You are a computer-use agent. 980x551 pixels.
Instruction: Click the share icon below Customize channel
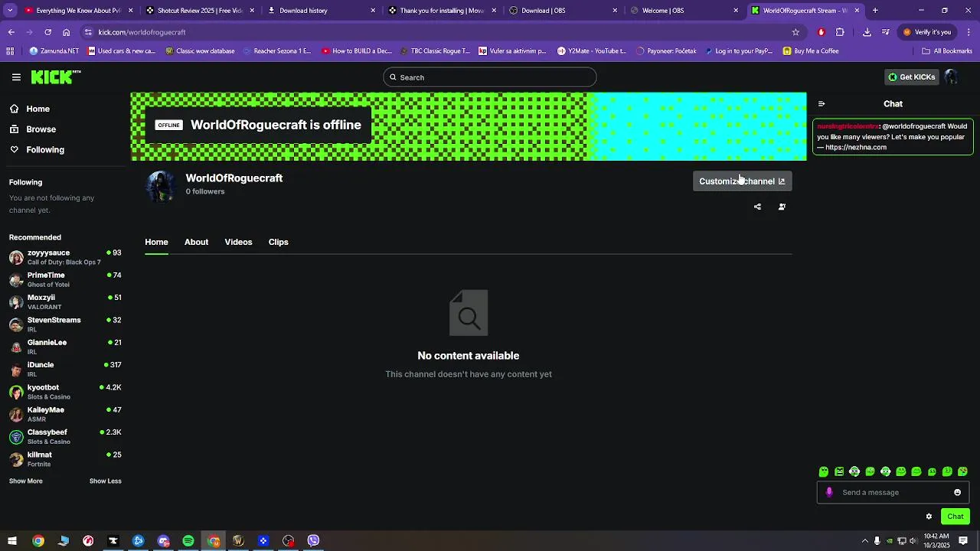tap(757, 207)
